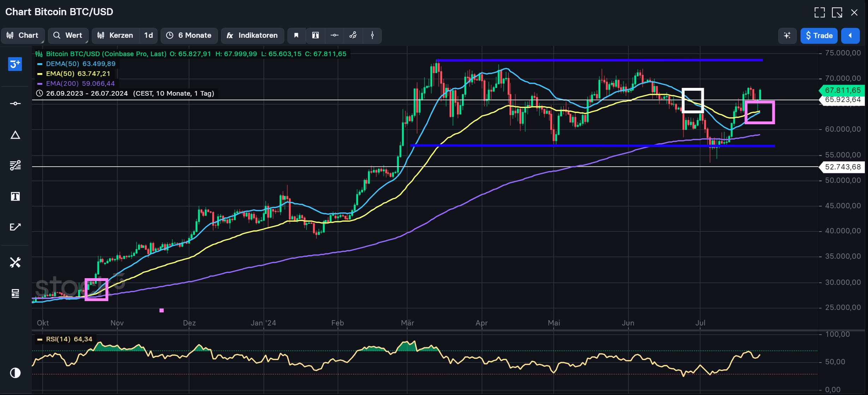This screenshot has width=868, height=395.
Task: Open the Wert search dropdown
Action: (68, 36)
